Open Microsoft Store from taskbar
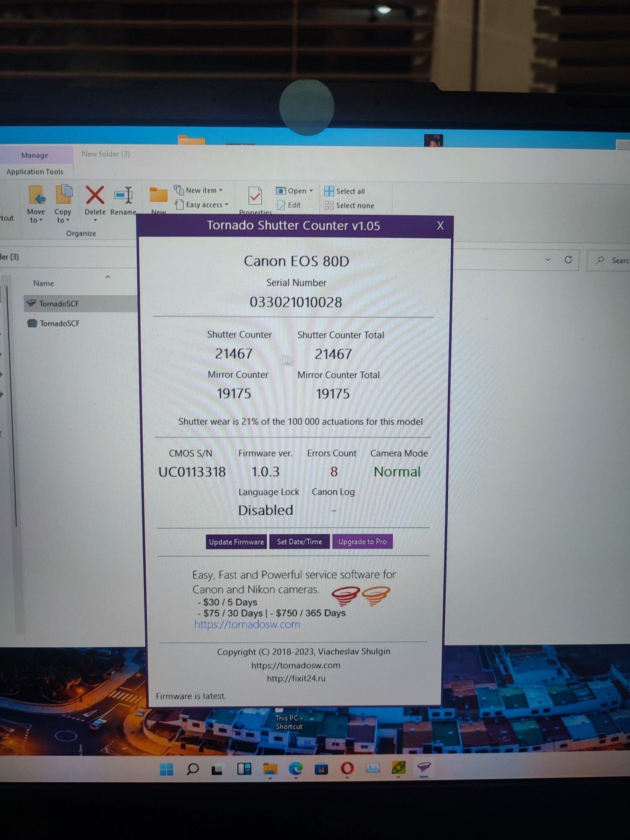The image size is (630, 840). [321, 769]
